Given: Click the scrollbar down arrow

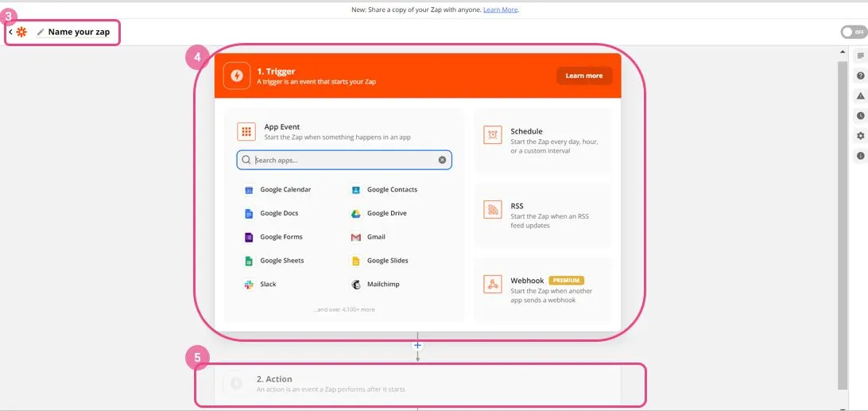Looking at the screenshot, I should (843, 408).
